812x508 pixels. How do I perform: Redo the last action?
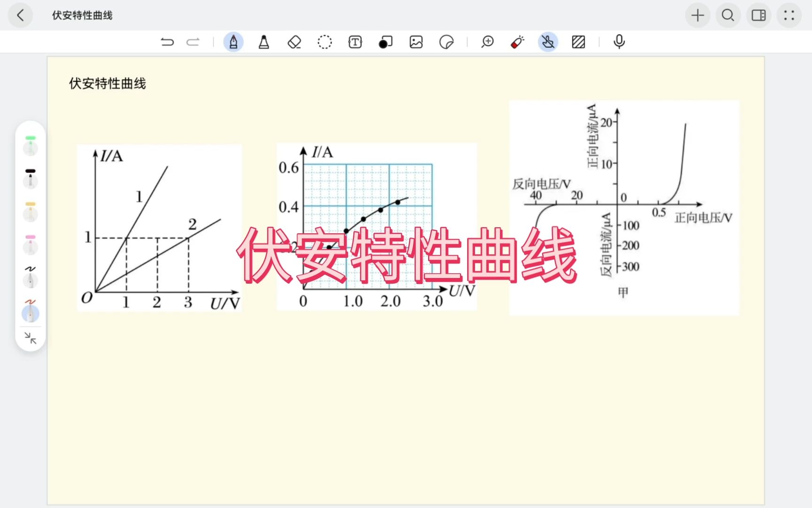[193, 42]
